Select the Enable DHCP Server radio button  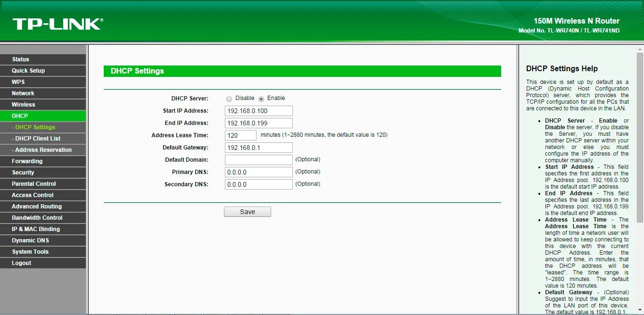click(x=261, y=99)
